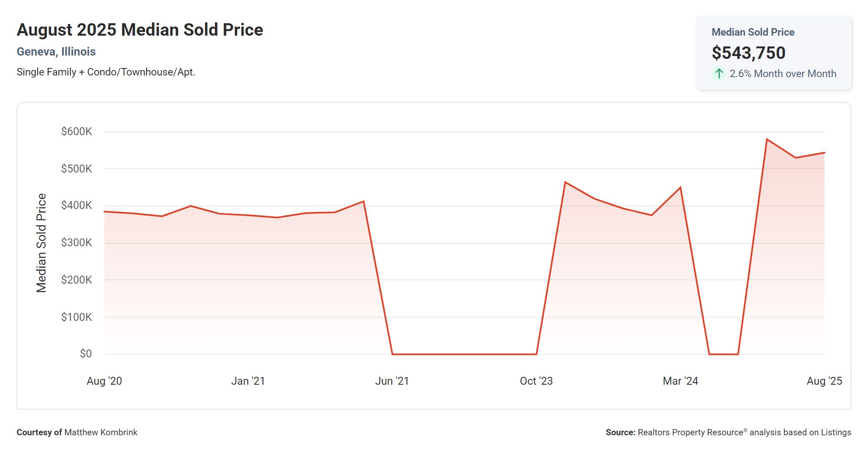Select the Aug '25 x-axis marker
This screenshot has width=868, height=456.
(x=824, y=381)
